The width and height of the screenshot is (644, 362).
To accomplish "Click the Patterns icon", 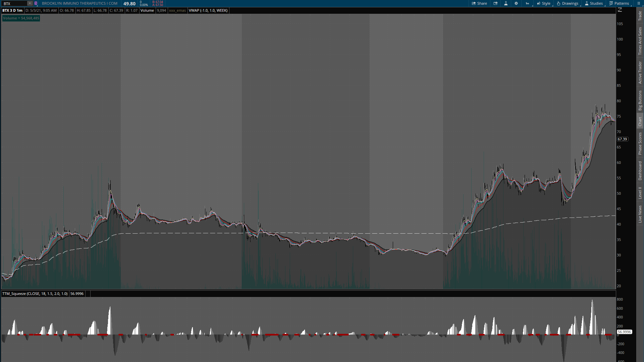I will (x=611, y=3).
